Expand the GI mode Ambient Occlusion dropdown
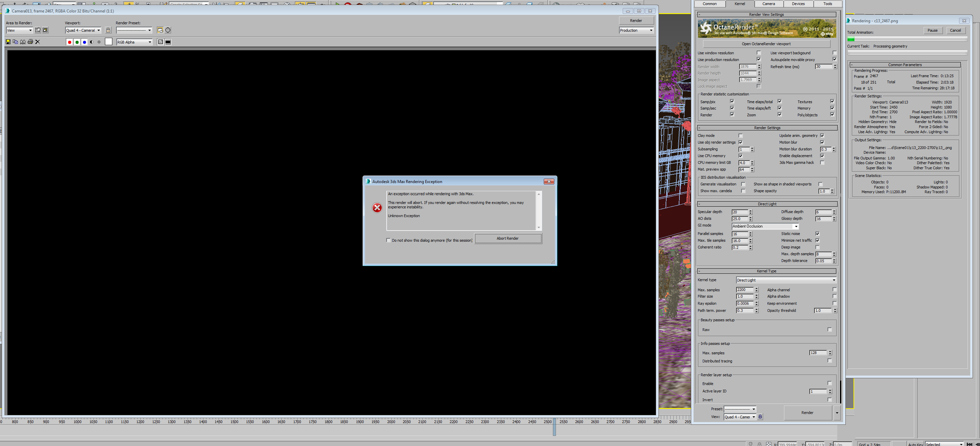This screenshot has width=980, height=446. coord(765,226)
